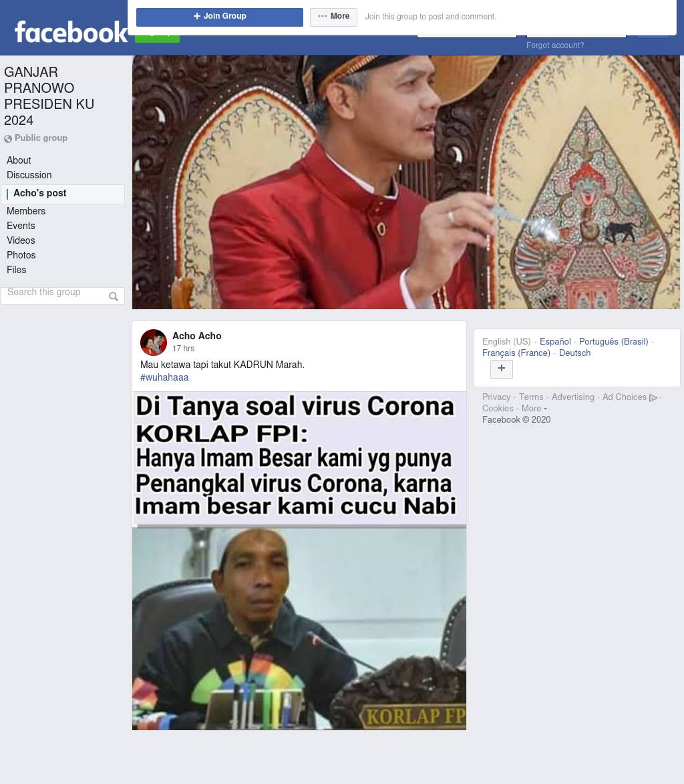Open Acho Acho's profile picture
Image resolution: width=684 pixels, height=784 pixels.
[154, 342]
